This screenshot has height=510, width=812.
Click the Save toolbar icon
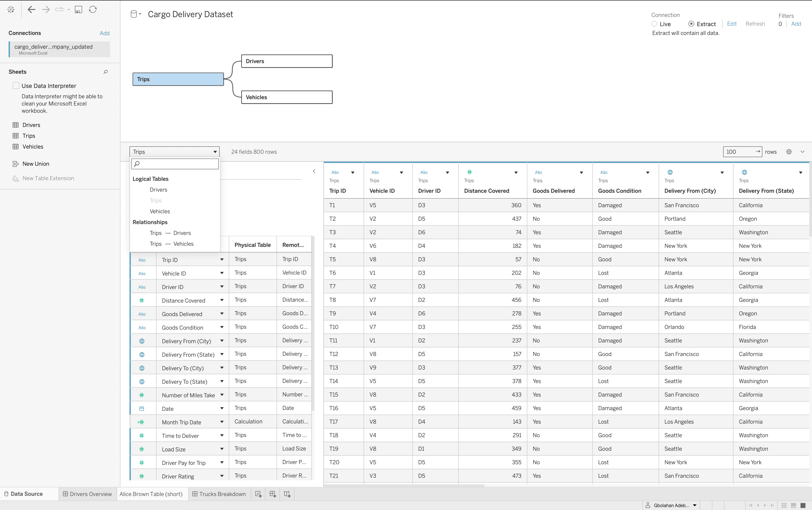coord(78,9)
